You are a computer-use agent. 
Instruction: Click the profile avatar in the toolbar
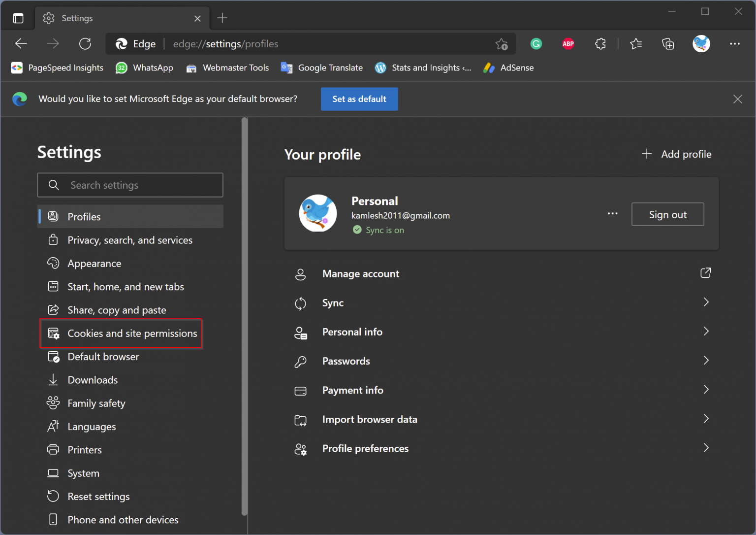tap(701, 44)
